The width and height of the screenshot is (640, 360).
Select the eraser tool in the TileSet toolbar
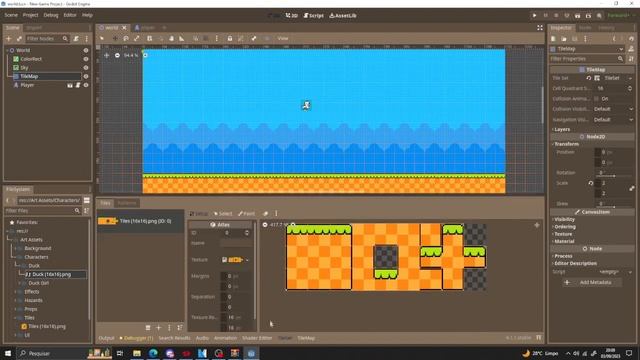point(265,213)
